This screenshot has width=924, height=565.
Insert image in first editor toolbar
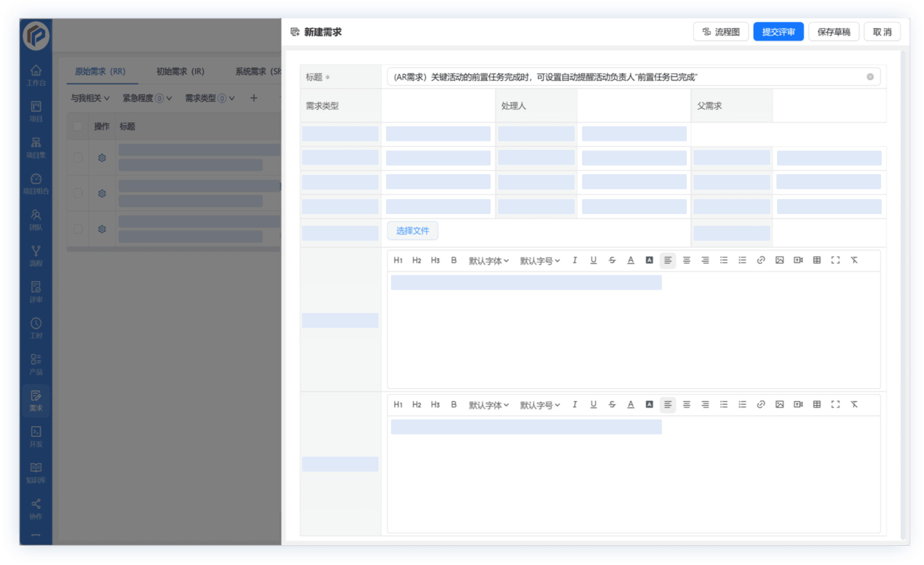[x=779, y=260]
